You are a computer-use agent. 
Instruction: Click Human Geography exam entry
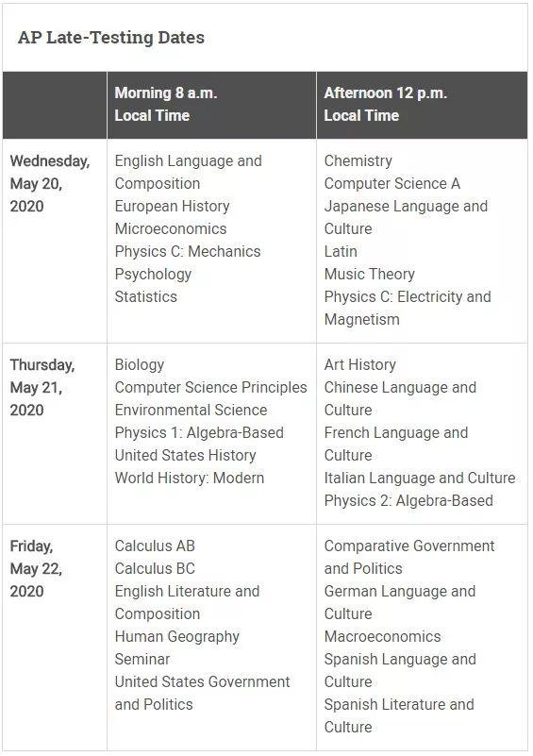coord(176,637)
